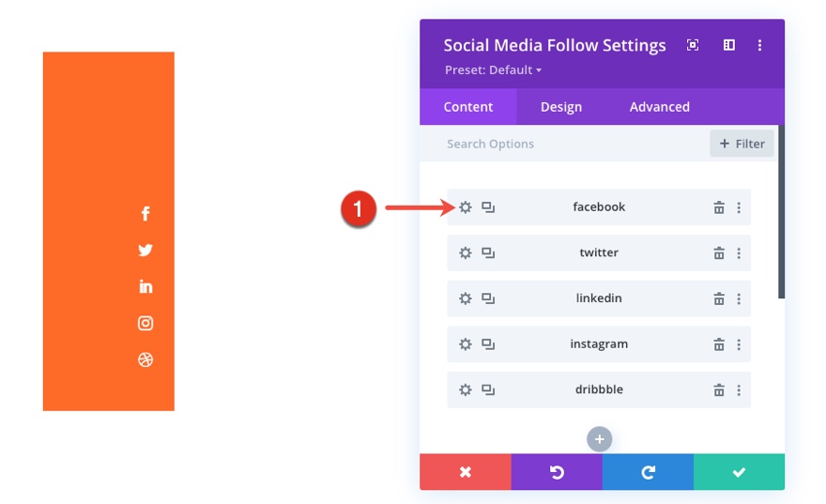Open the twitter item settings gear
This screenshot has width=826, height=504.
point(465,253)
